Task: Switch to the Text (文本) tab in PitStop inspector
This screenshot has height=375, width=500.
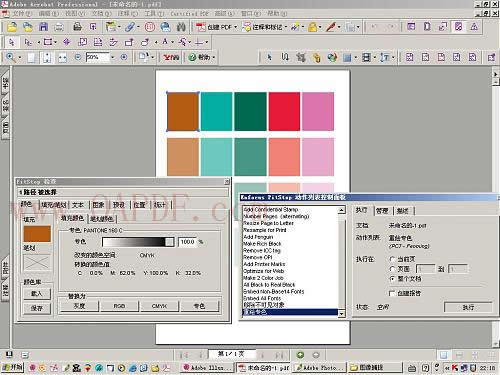Action: pyautogui.click(x=78, y=205)
